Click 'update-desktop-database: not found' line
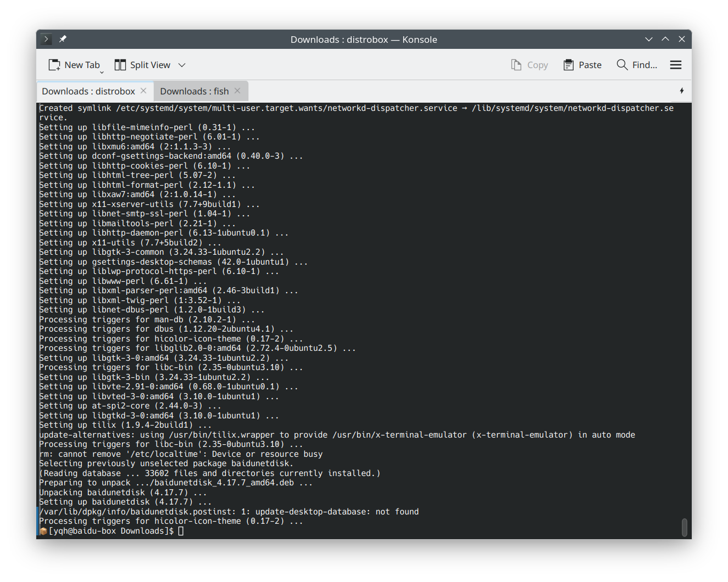This screenshot has width=728, height=582. (229, 512)
